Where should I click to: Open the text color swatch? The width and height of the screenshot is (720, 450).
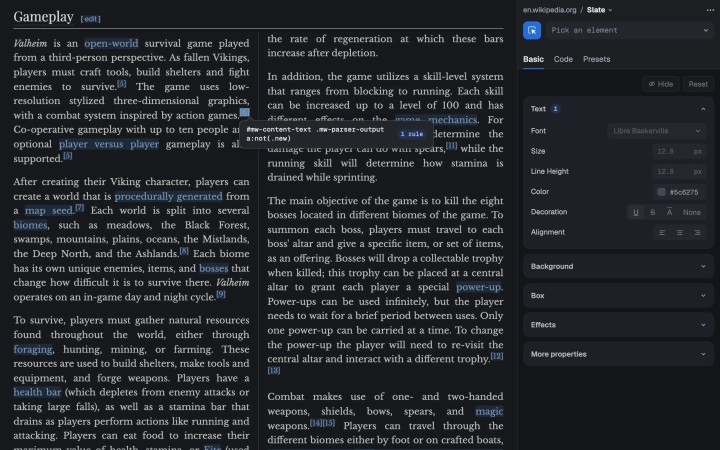coord(661,192)
